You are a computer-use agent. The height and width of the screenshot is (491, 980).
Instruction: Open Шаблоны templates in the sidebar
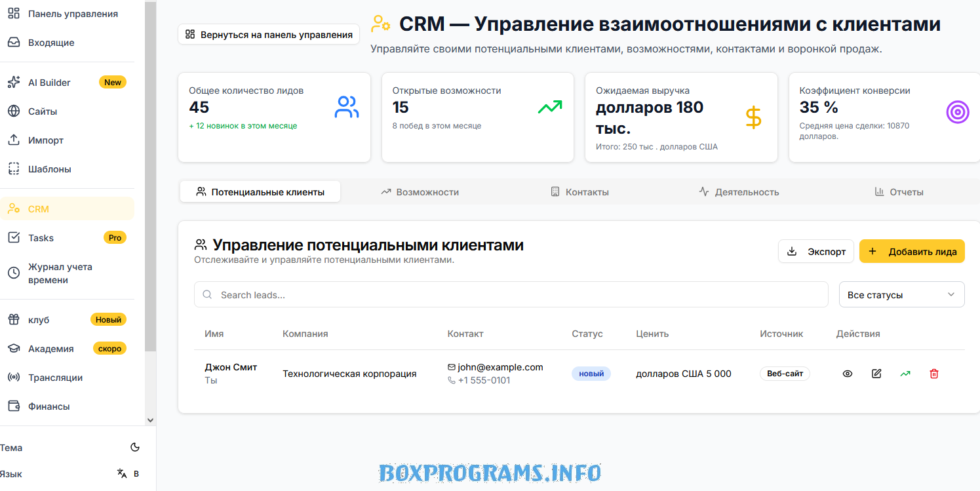[49, 169]
